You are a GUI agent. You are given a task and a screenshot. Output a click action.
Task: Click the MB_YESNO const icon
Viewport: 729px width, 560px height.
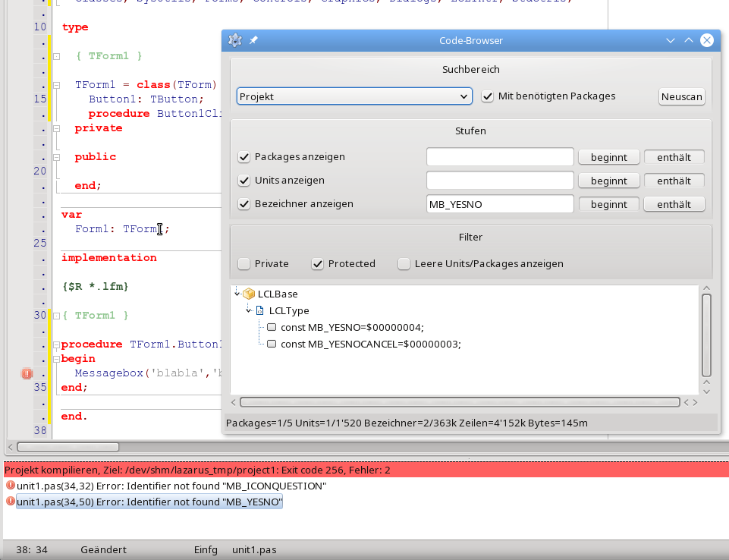[272, 327]
